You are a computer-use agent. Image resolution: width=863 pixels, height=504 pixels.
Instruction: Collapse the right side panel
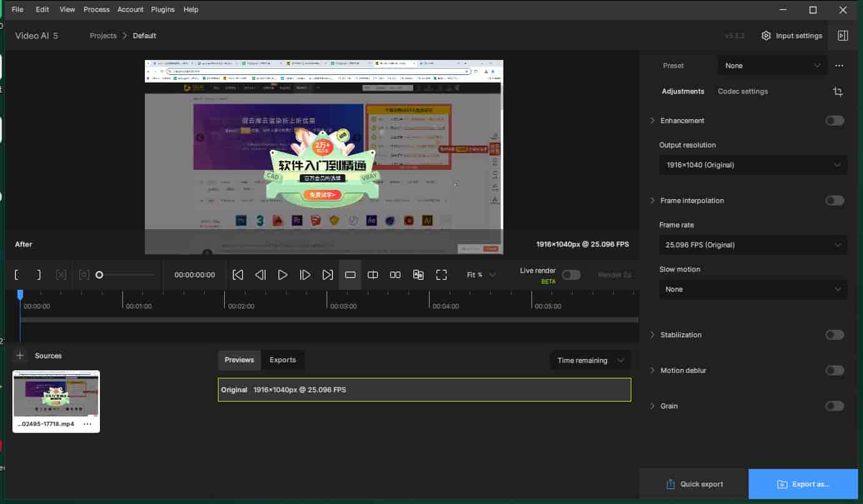pos(842,36)
